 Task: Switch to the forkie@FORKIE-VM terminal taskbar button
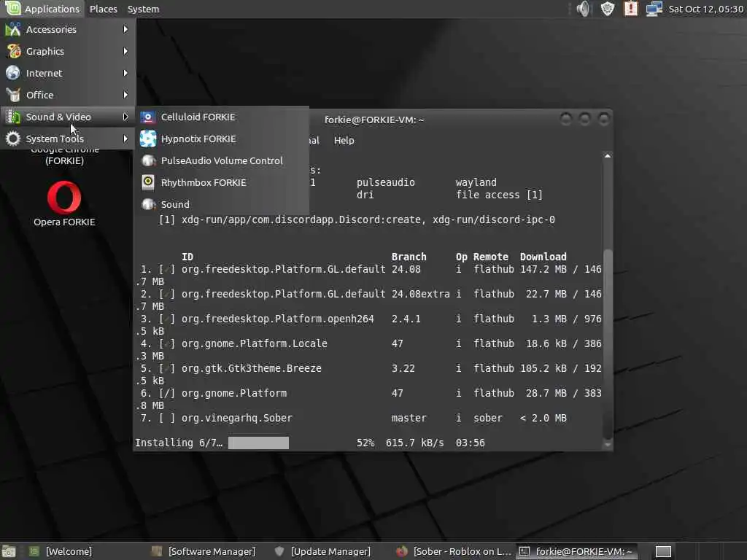click(x=576, y=551)
